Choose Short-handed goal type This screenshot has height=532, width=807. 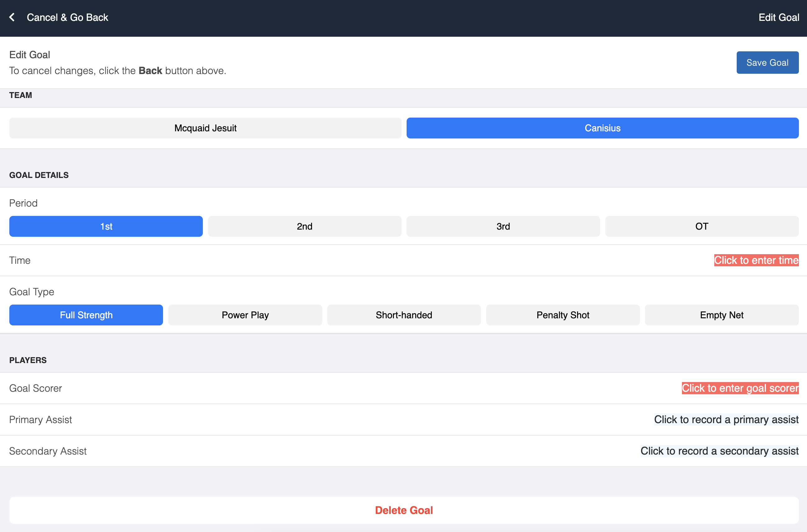tap(404, 315)
